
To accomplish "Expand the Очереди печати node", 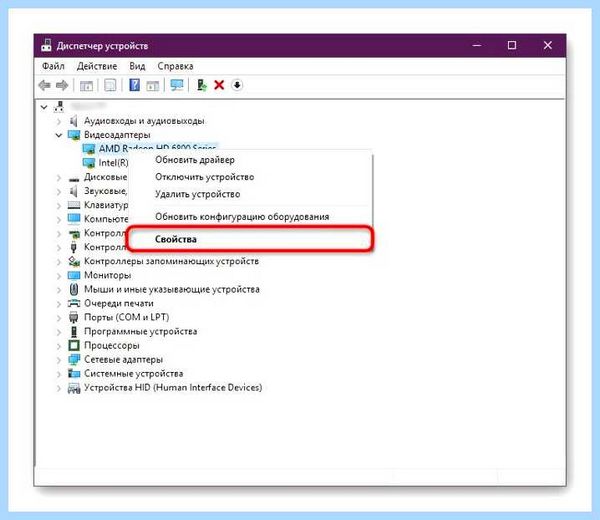I will tap(59, 304).
